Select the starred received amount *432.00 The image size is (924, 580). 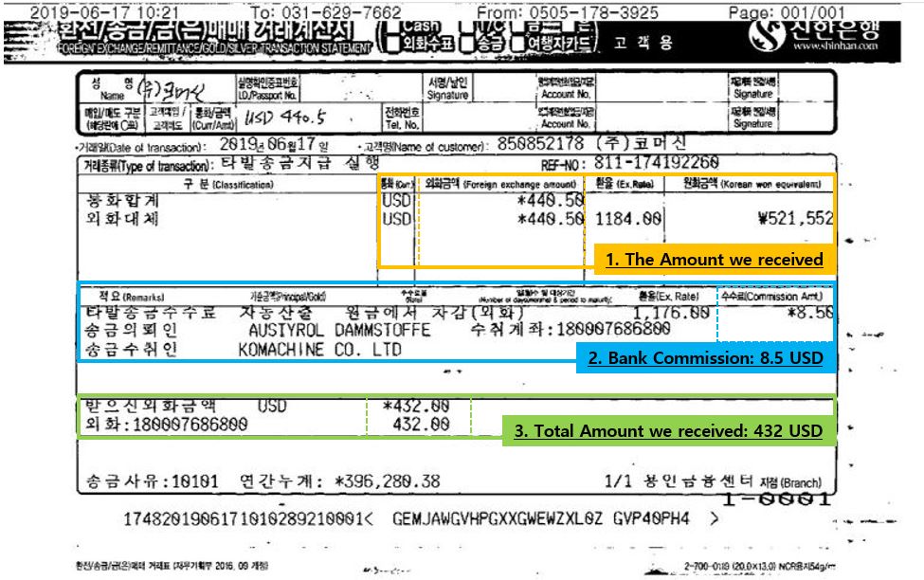pyautogui.click(x=416, y=407)
